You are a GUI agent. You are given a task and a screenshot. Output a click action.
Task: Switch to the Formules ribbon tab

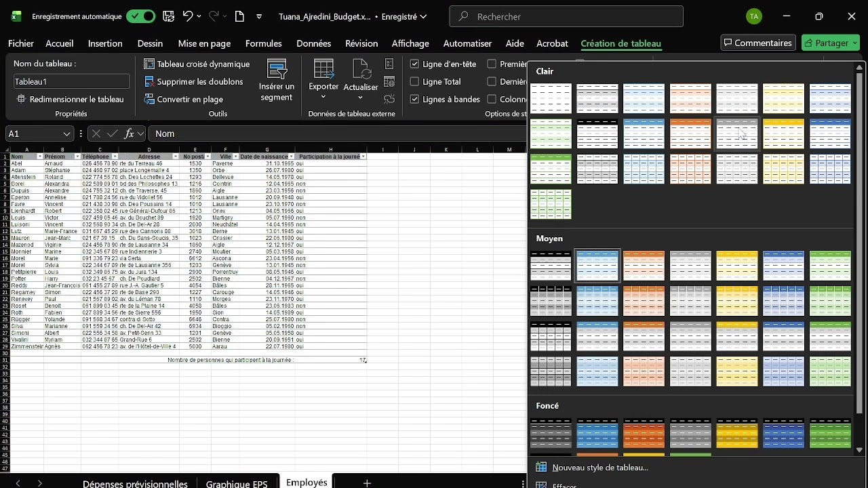click(x=264, y=43)
